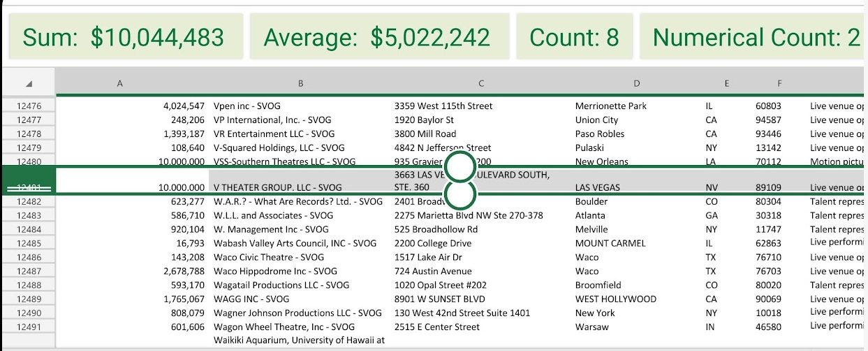Image resolution: width=868 pixels, height=351 pixels.
Task: Tap the Average summary box
Action: point(377,37)
